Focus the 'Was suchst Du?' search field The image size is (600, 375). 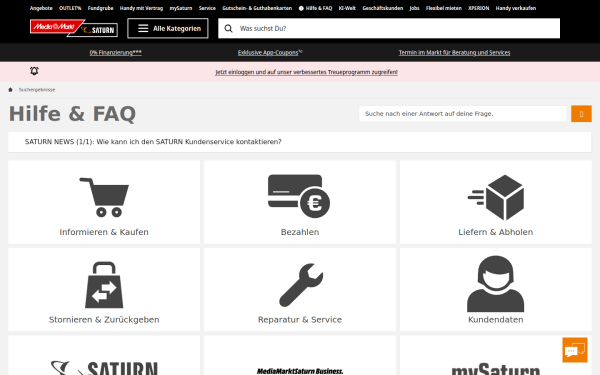389,28
